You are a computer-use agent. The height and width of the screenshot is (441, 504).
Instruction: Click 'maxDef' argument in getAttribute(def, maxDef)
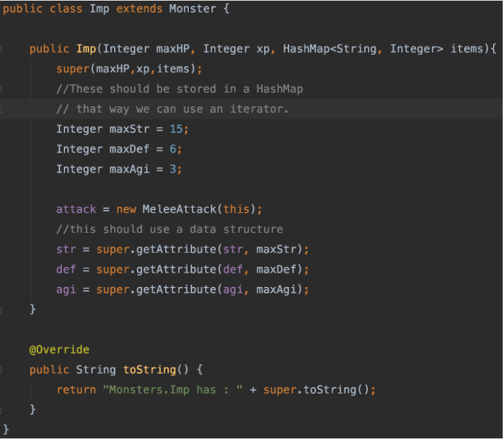(x=276, y=269)
